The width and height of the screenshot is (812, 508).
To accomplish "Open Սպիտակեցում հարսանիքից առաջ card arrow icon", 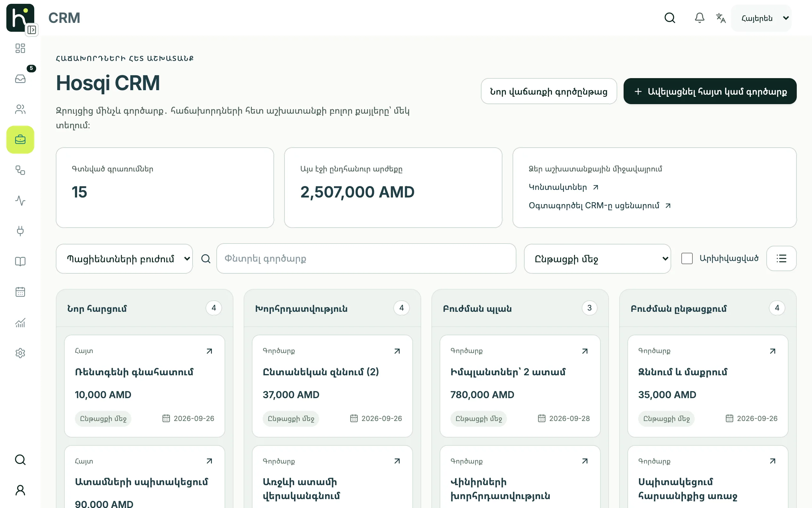I will coord(772,461).
